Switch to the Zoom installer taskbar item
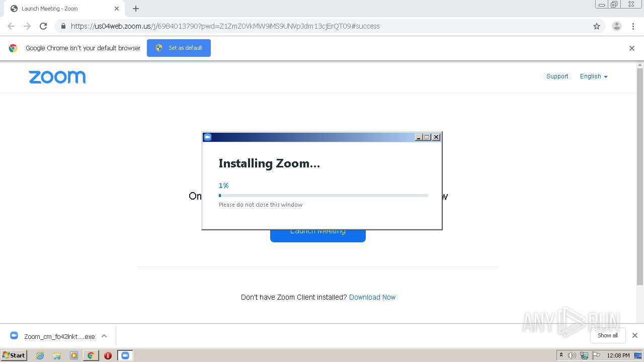Image resolution: width=644 pixels, height=362 pixels. click(125, 355)
